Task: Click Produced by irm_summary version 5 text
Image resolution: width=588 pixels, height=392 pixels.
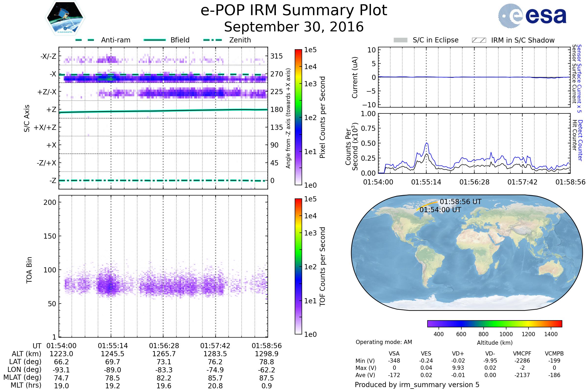Action: [417, 385]
